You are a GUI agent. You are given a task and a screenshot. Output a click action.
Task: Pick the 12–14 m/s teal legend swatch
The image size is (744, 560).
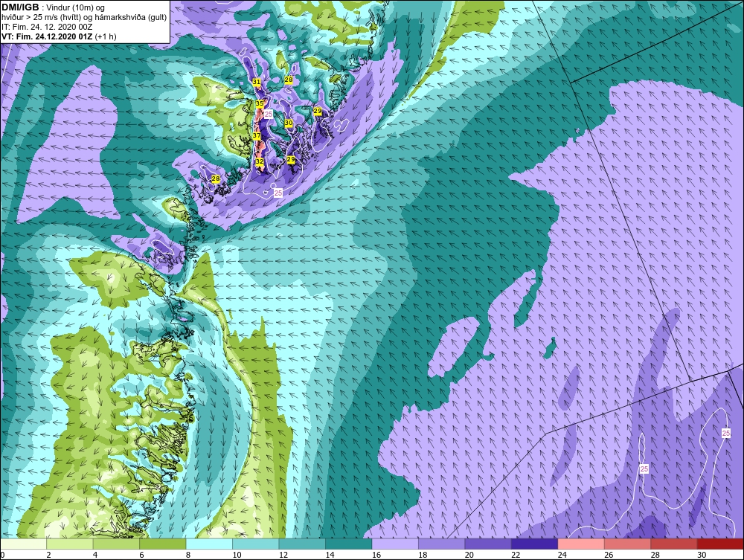[302, 544]
